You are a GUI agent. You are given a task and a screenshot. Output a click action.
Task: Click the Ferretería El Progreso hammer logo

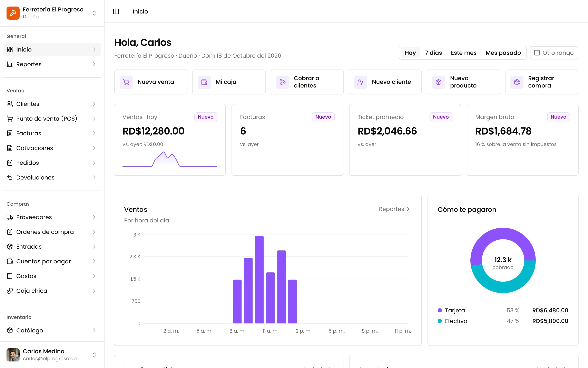[x=13, y=13]
